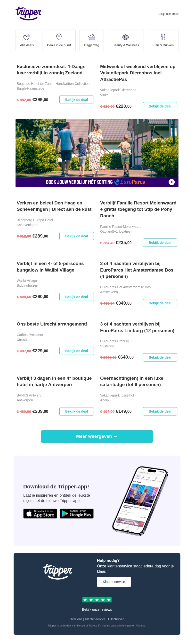
Task: Download from the App Store badge
Action: pyautogui.click(x=40, y=513)
